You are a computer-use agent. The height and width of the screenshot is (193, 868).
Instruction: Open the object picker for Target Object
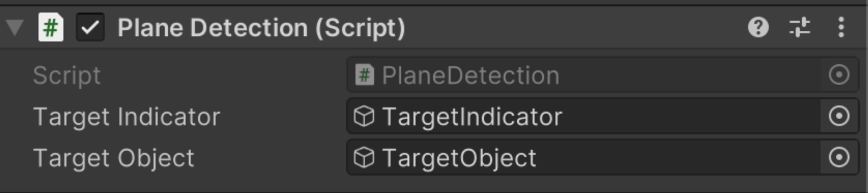[839, 157]
